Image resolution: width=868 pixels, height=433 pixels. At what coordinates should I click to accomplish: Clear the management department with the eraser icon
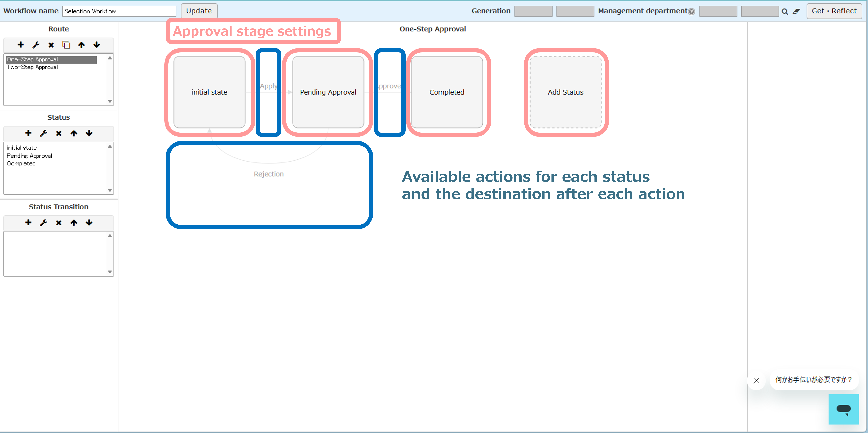[796, 11]
